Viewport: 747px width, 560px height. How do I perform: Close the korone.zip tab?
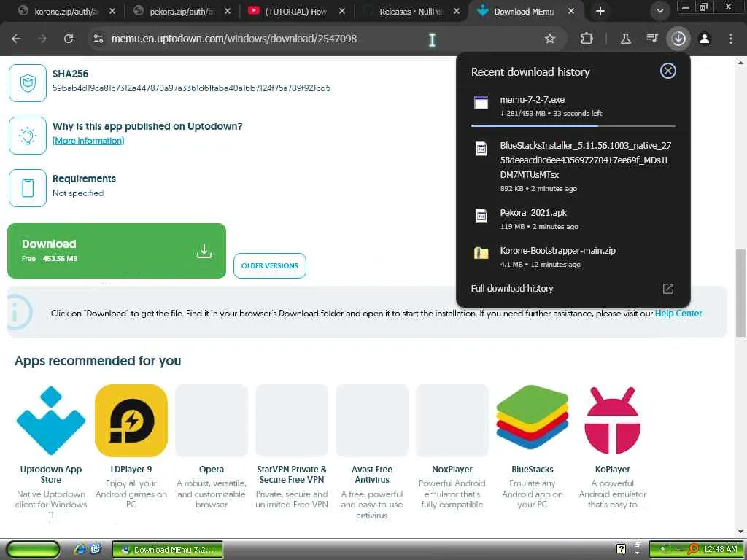112,11
